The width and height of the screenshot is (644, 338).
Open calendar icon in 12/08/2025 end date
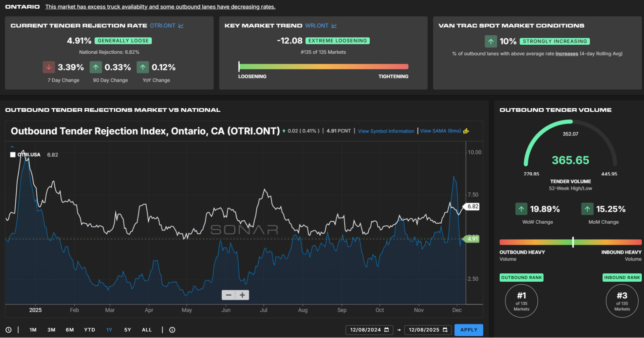[x=445, y=330]
